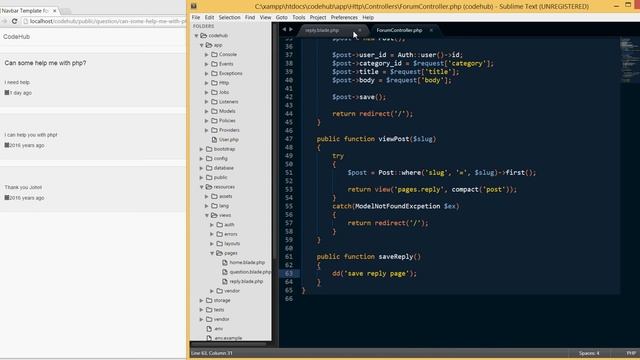
Task: Click line number 63 in the gutter
Action: click(x=289, y=273)
